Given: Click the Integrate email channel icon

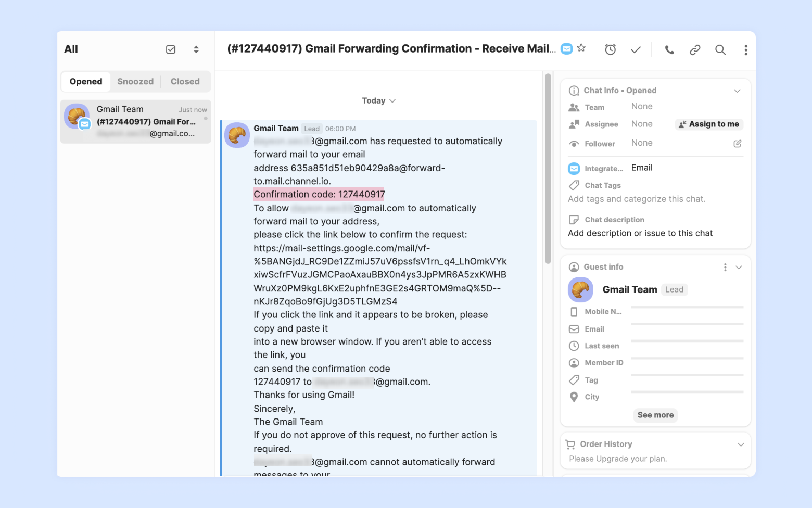Looking at the screenshot, I should [574, 168].
